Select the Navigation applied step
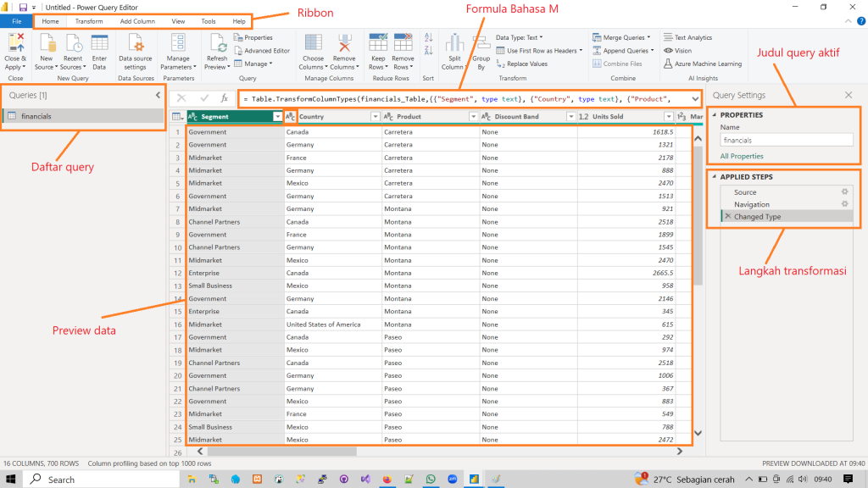The width and height of the screenshot is (868, 488). click(751, 204)
